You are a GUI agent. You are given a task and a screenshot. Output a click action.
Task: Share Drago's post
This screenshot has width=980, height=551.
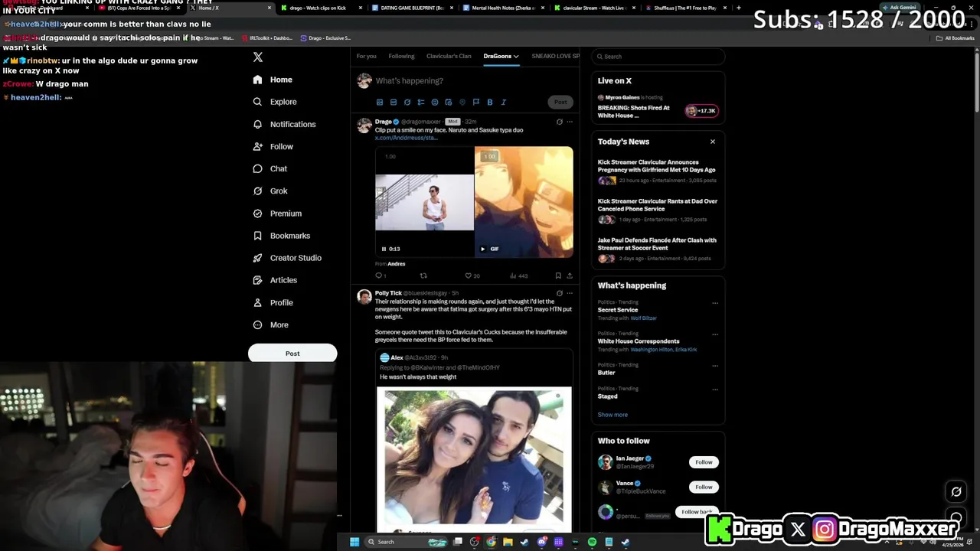[x=569, y=275]
